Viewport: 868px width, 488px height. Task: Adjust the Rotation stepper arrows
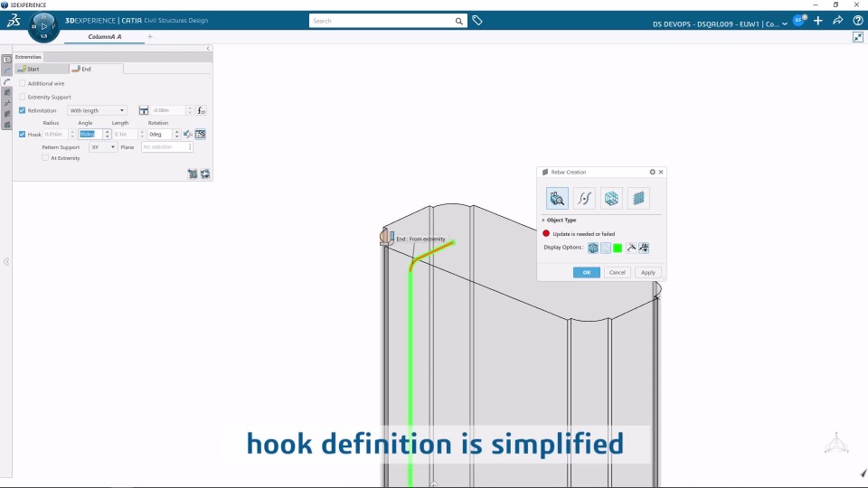point(176,135)
